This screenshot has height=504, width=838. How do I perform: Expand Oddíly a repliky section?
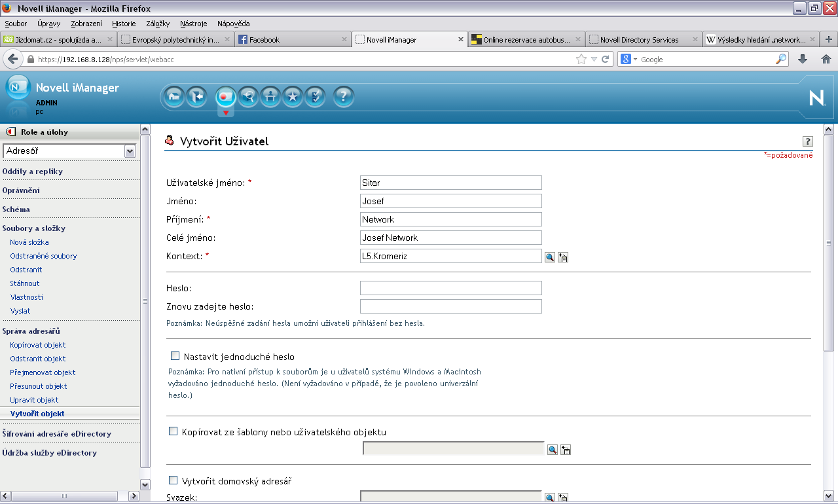point(33,171)
